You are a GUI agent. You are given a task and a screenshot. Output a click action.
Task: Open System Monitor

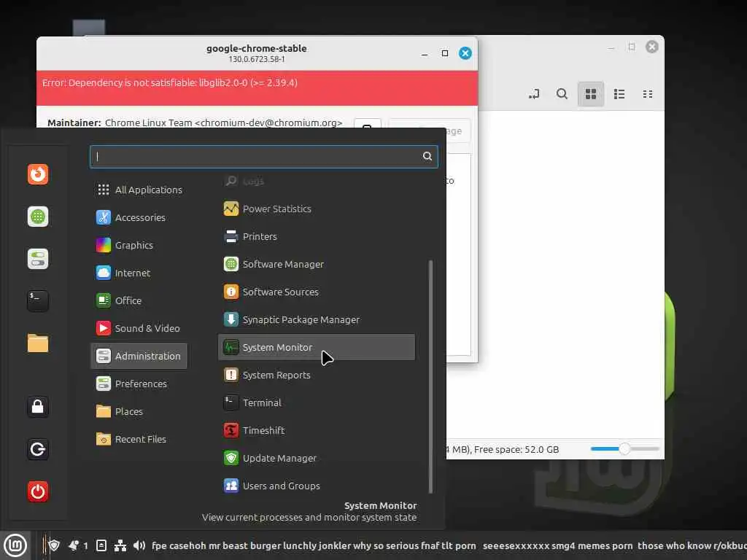coord(317,347)
